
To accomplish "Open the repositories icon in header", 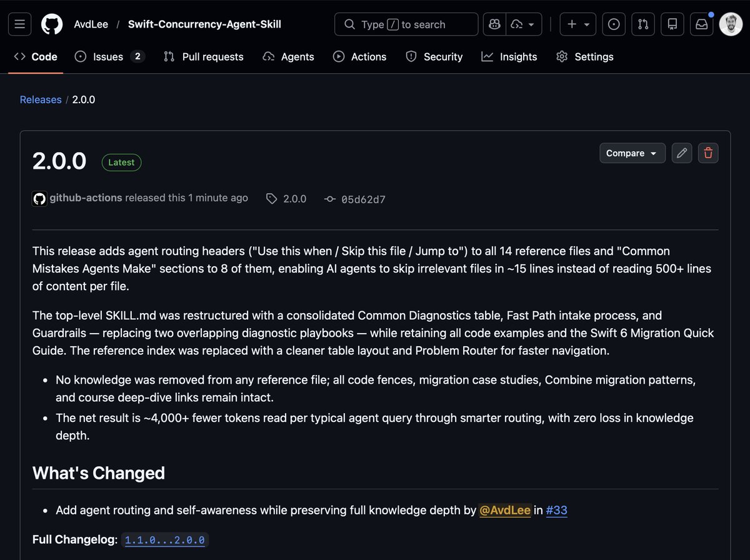I will (672, 24).
